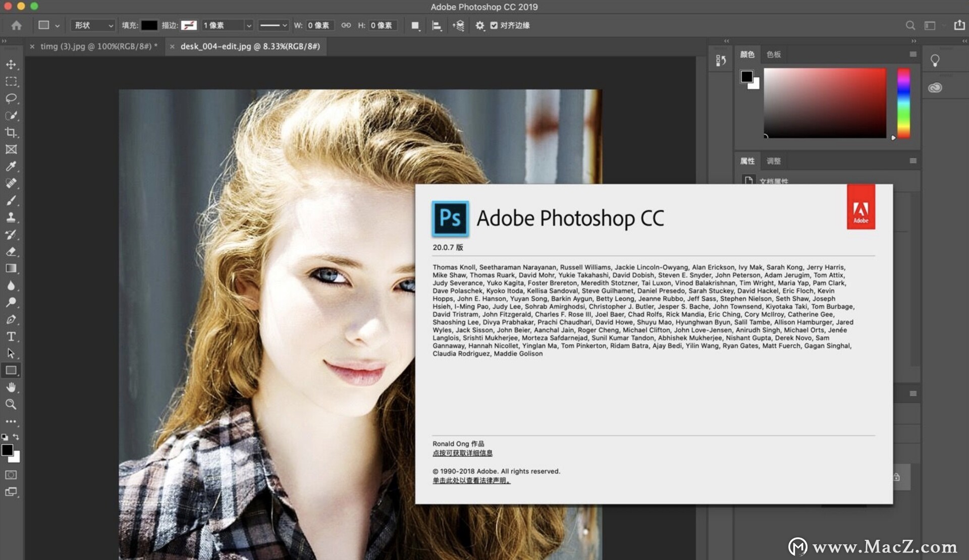The width and height of the screenshot is (969, 560).
Task: Click the 点按可获取详细信息 link
Action: pos(462,453)
